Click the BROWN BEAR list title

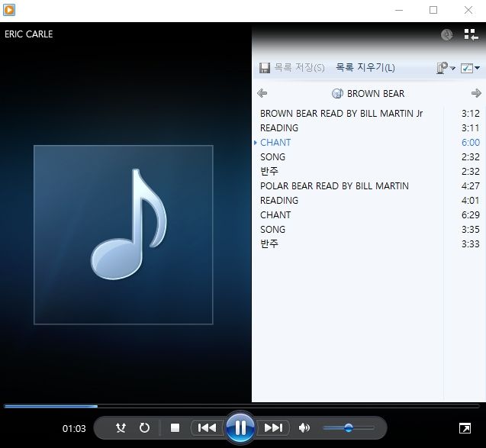coord(375,94)
